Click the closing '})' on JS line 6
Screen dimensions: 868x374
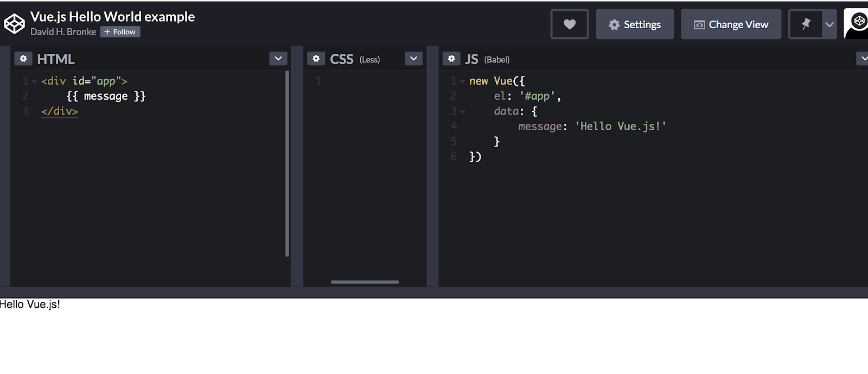pos(475,157)
